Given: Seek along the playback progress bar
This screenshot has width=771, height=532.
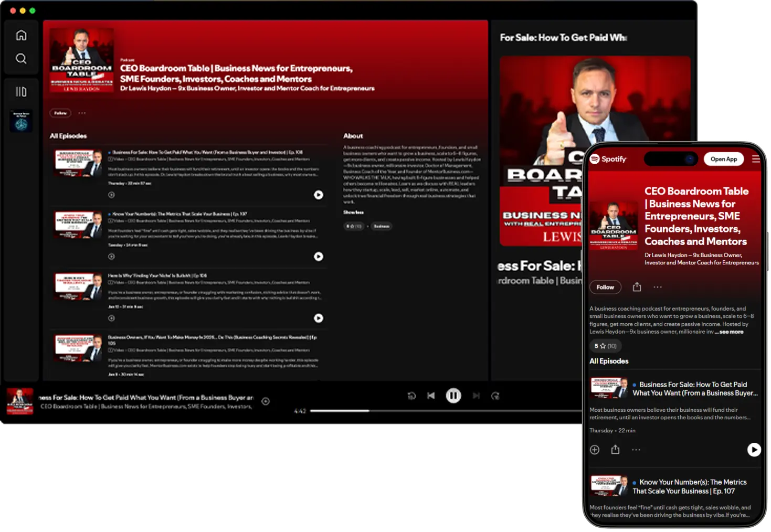Looking at the screenshot, I should [446, 411].
